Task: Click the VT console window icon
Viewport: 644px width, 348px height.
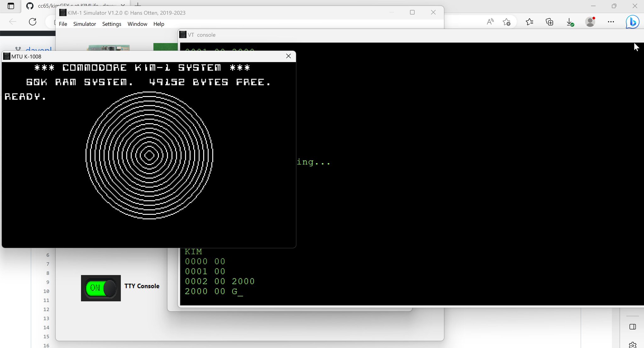Action: (183, 35)
